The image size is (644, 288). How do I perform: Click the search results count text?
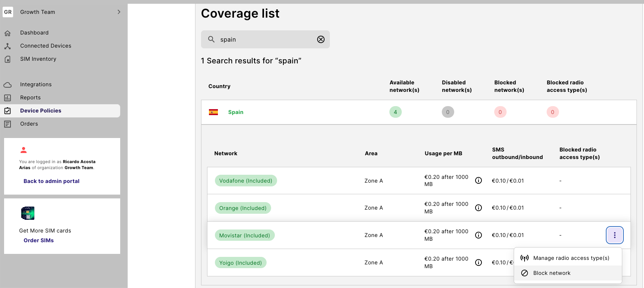pos(251,61)
